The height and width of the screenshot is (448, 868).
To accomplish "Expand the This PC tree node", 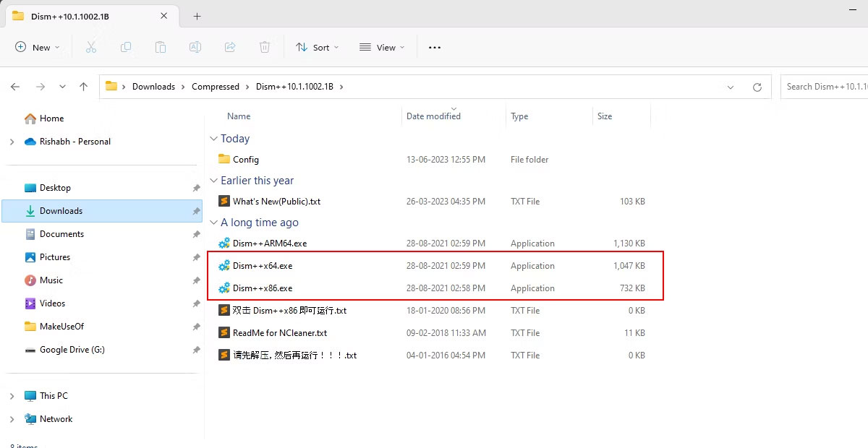I will pyautogui.click(x=12, y=396).
